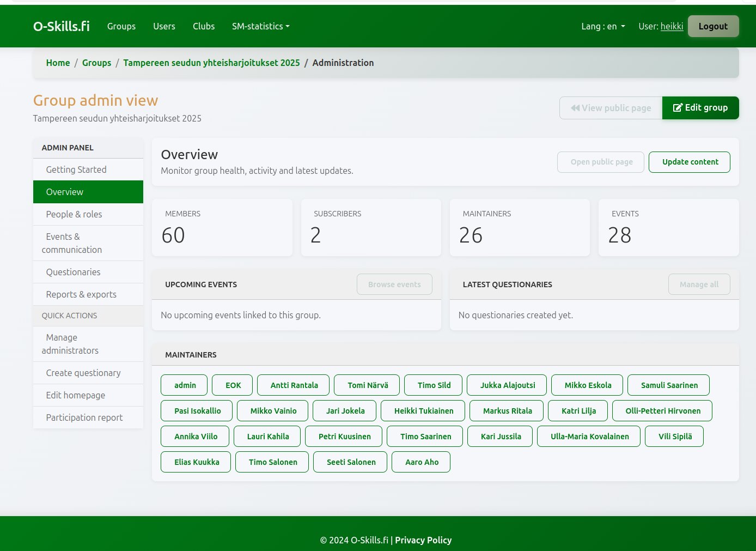Click the Heikki Tukiainen maintainer badge
756x551 pixels.
423,411
